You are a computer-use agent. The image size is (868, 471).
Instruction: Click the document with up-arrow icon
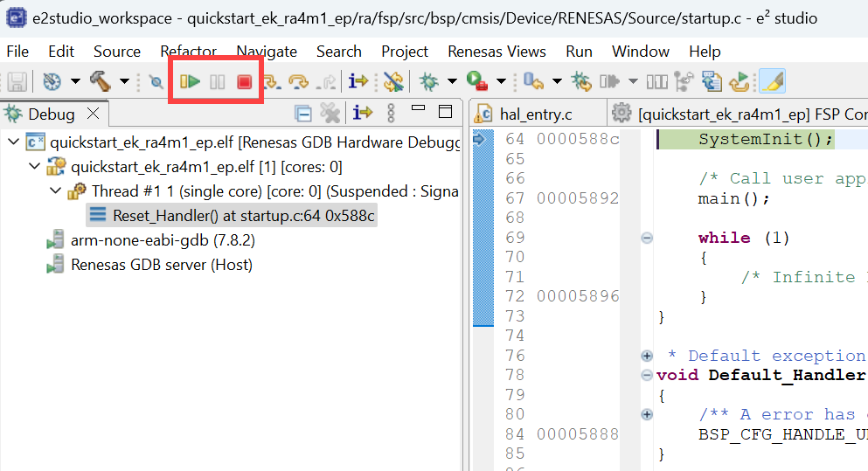(712, 81)
